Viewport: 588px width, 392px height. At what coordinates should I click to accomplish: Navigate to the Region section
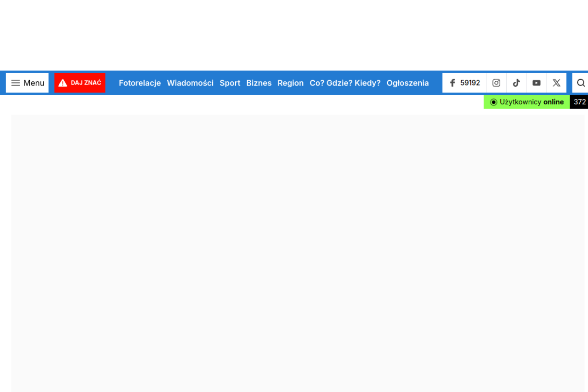coord(290,83)
